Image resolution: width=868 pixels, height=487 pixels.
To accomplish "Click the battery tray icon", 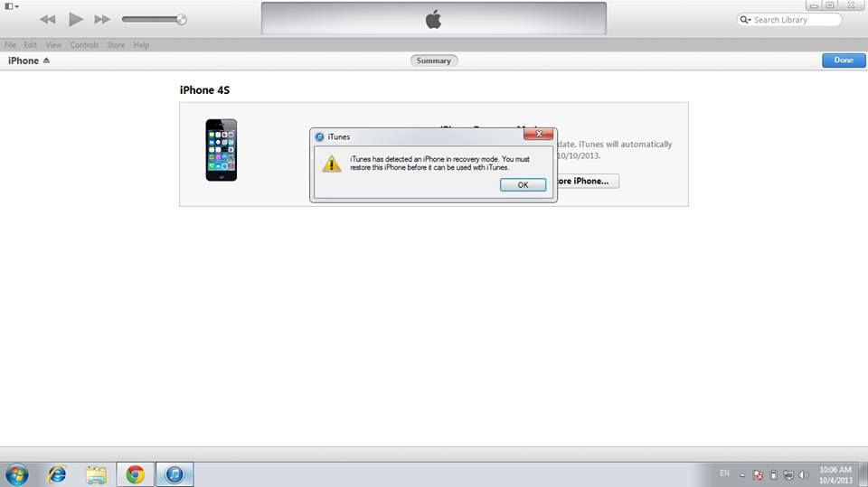I will [x=773, y=475].
